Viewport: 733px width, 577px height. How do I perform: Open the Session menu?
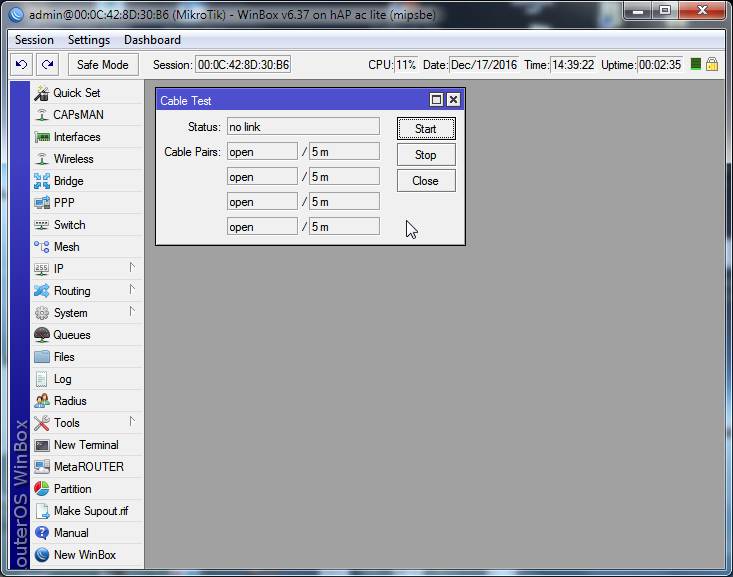(x=34, y=40)
